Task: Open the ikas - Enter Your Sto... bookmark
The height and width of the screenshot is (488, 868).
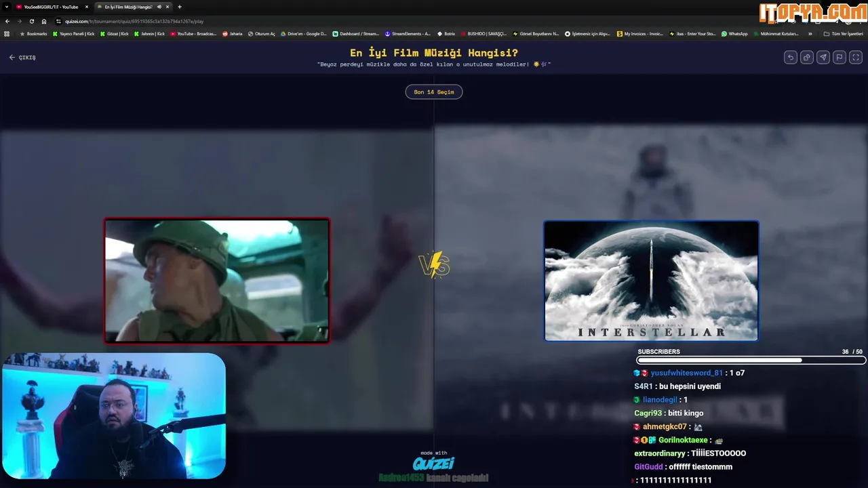Action: pos(692,34)
